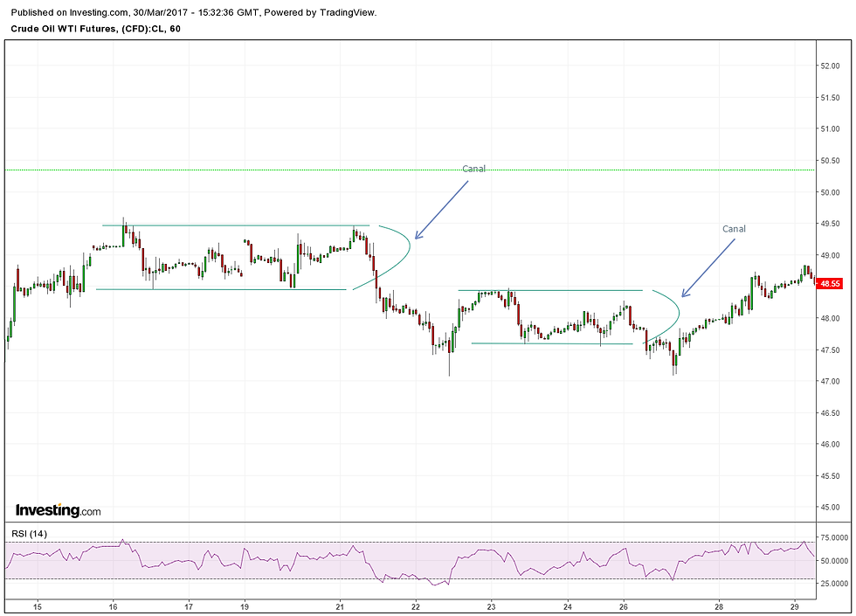Click the 'Published on Investing.com' header text

(69, 12)
